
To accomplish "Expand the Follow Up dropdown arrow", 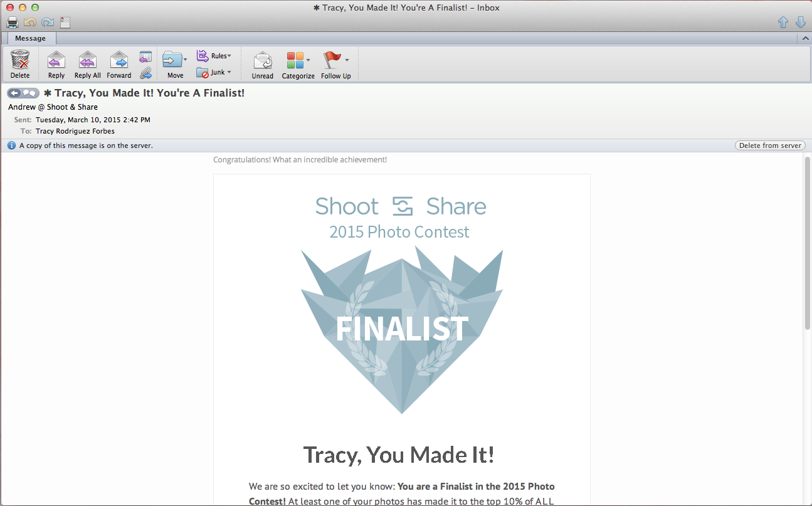I will (347, 61).
